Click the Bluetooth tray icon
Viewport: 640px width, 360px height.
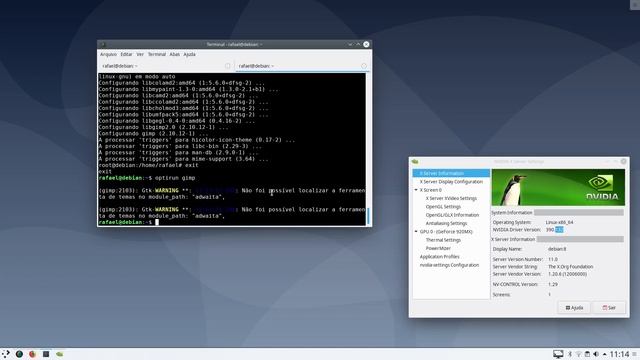coord(570,354)
